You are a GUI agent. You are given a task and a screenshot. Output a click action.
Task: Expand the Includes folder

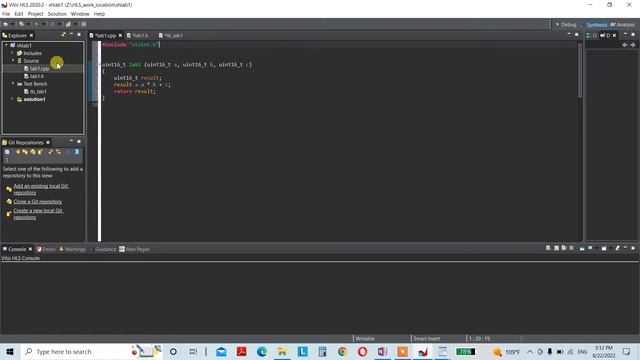[x=12, y=53]
